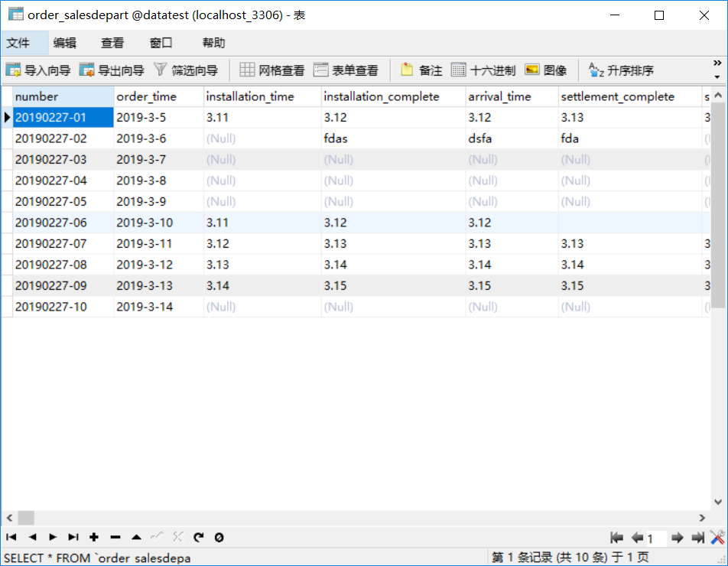Open page settings tool icon
The image size is (728, 566).
(x=717, y=538)
